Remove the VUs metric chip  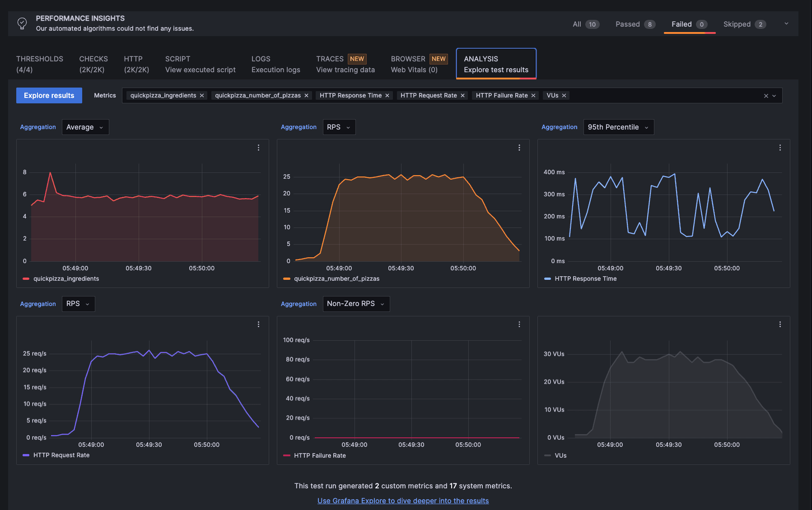pos(563,95)
